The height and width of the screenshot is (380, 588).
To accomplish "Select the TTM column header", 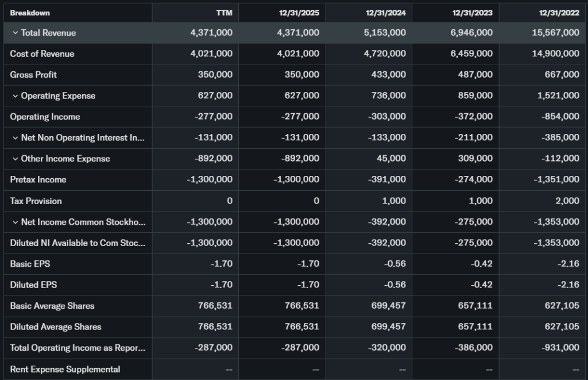I will click(224, 13).
